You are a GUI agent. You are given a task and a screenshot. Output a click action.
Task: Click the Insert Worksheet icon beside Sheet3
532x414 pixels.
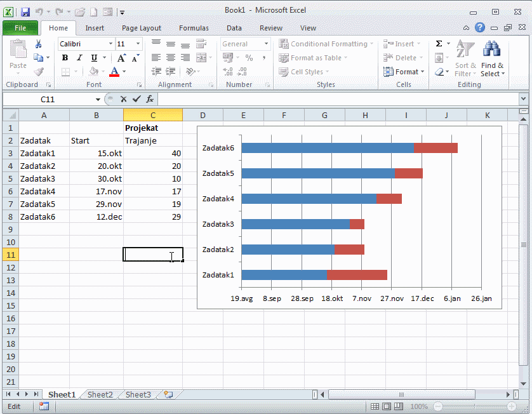coord(168,394)
